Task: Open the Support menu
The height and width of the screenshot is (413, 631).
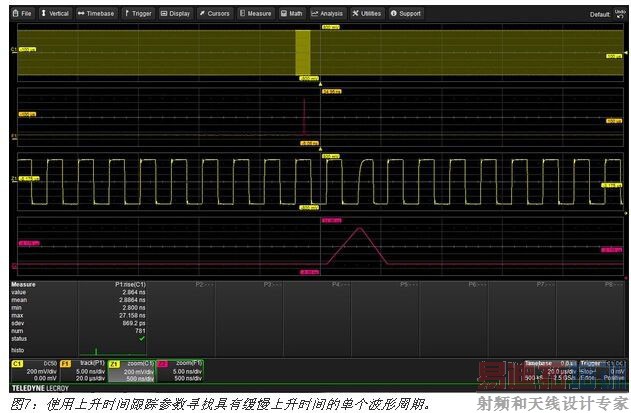Action: (406, 13)
